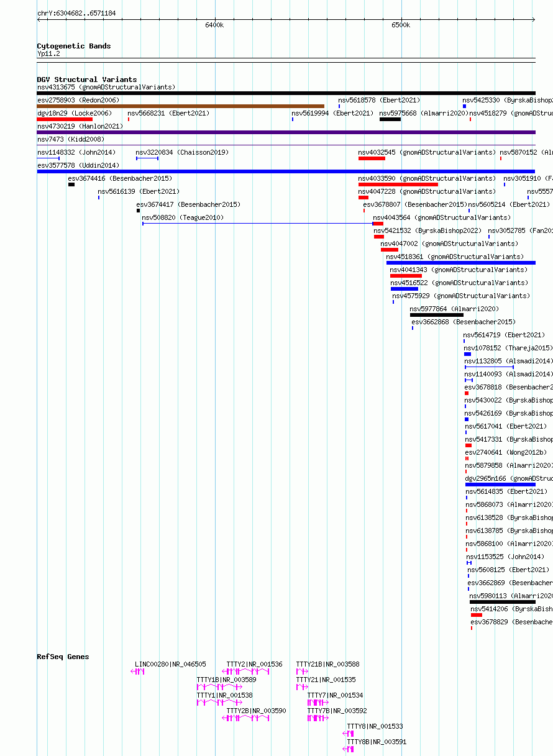Open variant nsv5421532 (ByrskaBishop2022) label
Viewport: 553px width, 756px height.
point(428,230)
